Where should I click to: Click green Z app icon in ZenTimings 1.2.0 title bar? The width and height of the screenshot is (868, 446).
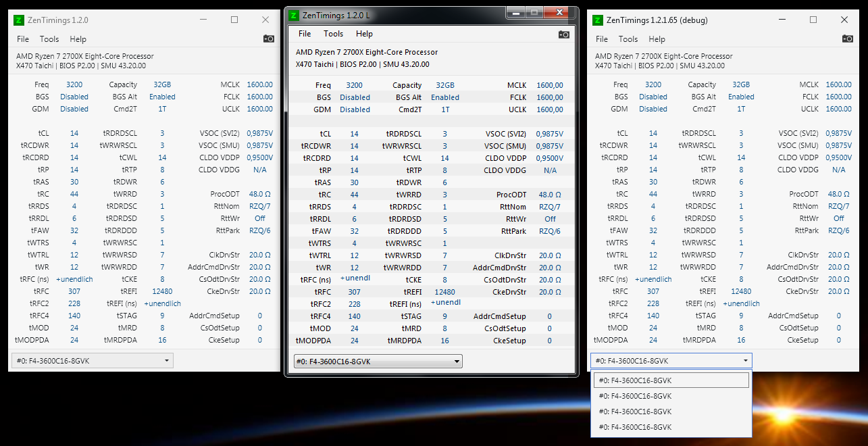(x=18, y=20)
